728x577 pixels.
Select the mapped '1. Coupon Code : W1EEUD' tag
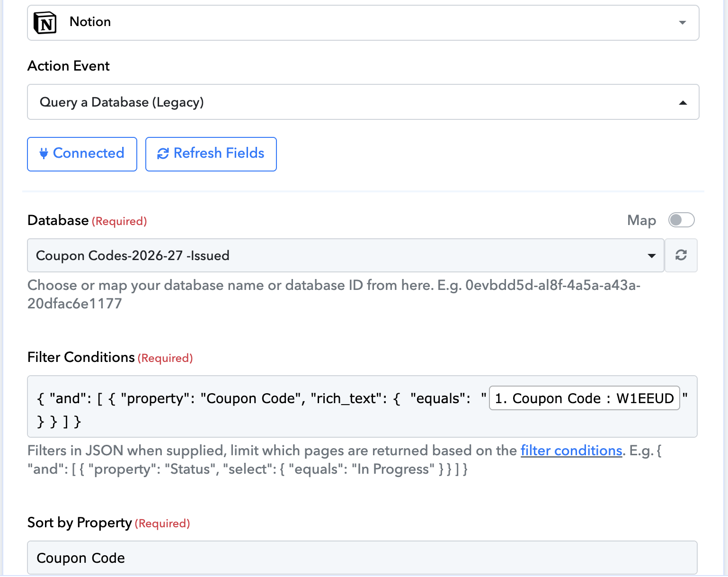click(584, 398)
